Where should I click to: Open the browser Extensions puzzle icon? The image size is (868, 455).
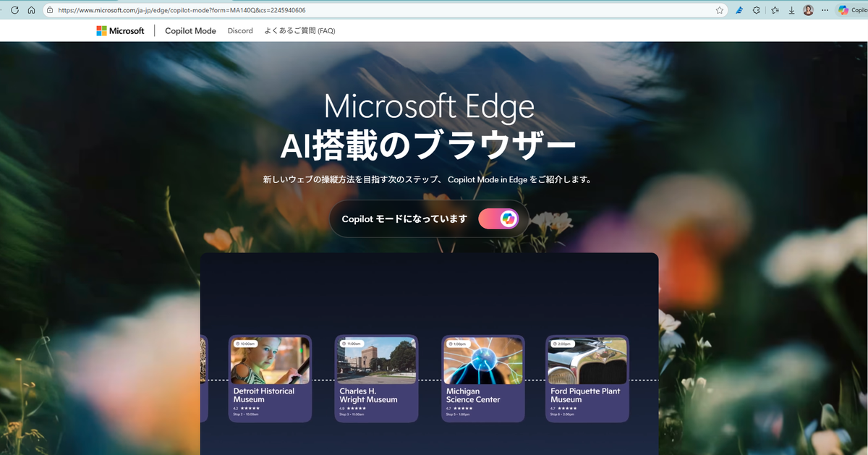757,10
